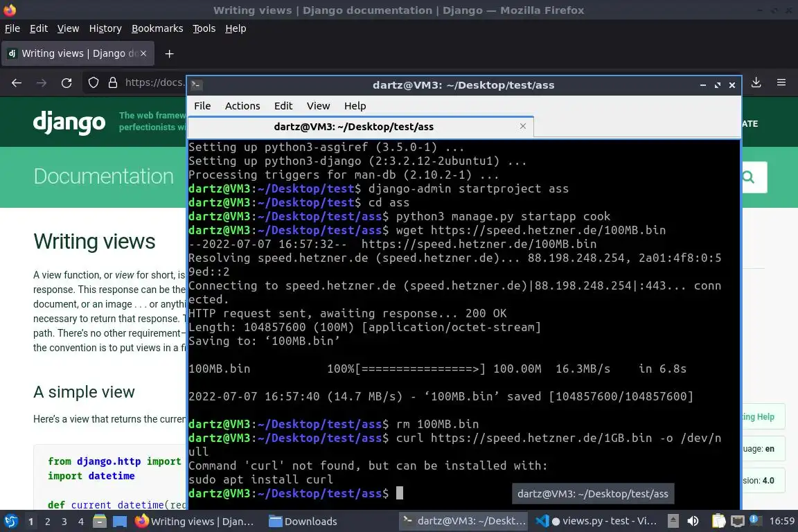Click the terminal prompt cursor

tap(400, 493)
